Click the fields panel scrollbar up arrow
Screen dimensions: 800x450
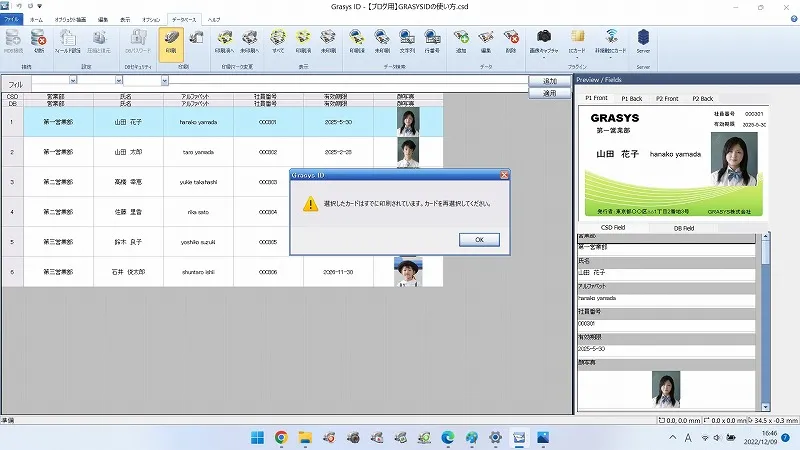[765, 237]
